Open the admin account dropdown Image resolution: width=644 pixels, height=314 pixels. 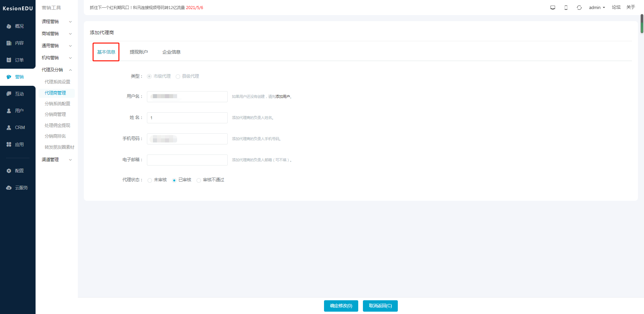click(x=597, y=7)
